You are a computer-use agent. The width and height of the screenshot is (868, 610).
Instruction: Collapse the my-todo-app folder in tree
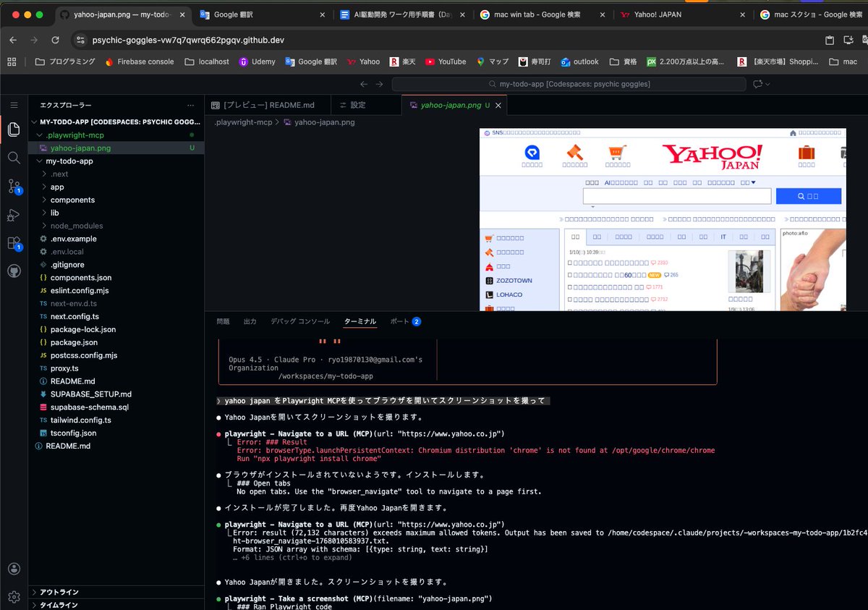[x=116, y=161]
